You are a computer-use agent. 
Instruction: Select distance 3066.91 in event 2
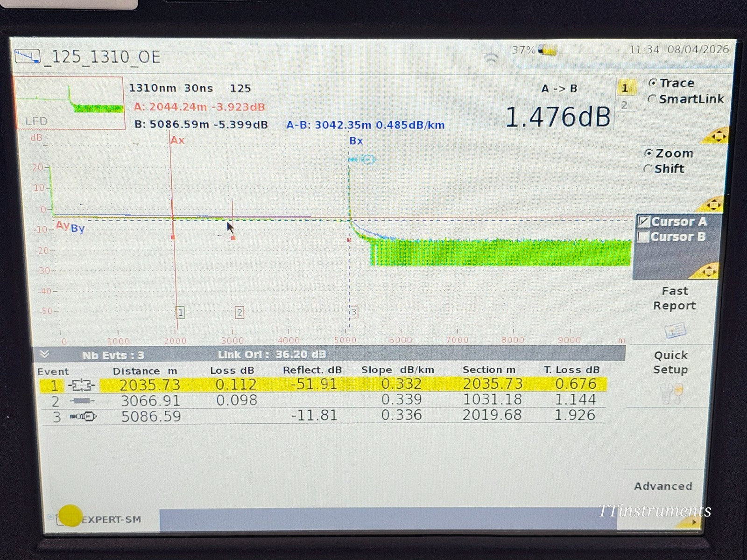(150, 401)
